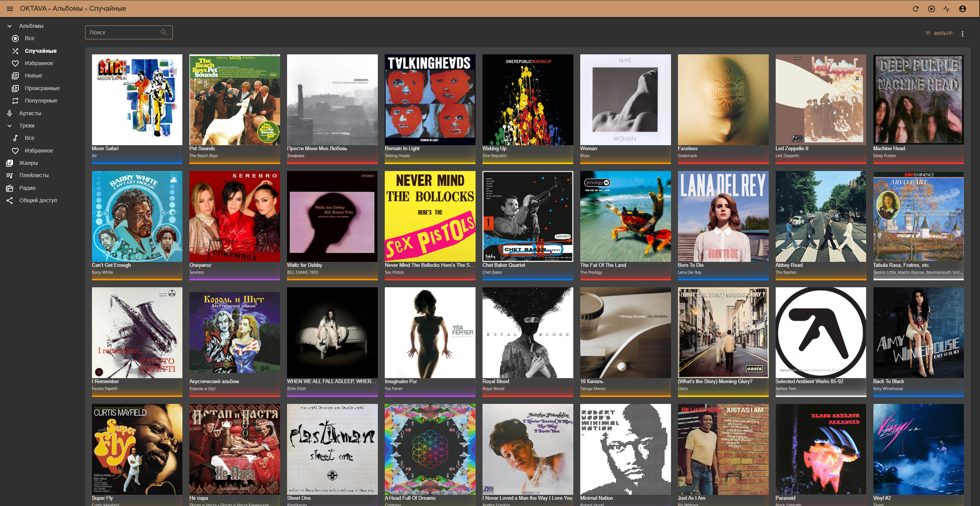Click the share icon for Общий доступ
The image size is (980, 506).
pyautogui.click(x=9, y=200)
